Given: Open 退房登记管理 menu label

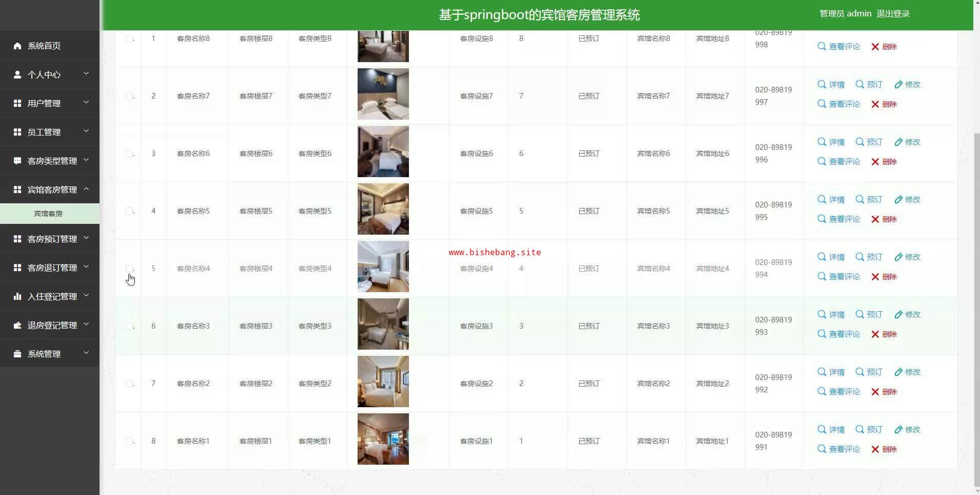Looking at the screenshot, I should [x=52, y=325].
